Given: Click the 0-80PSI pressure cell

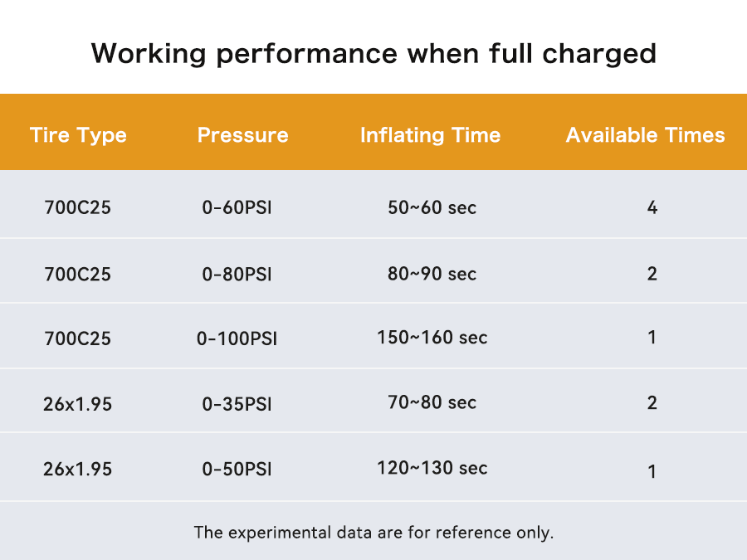Looking at the screenshot, I should (237, 273).
